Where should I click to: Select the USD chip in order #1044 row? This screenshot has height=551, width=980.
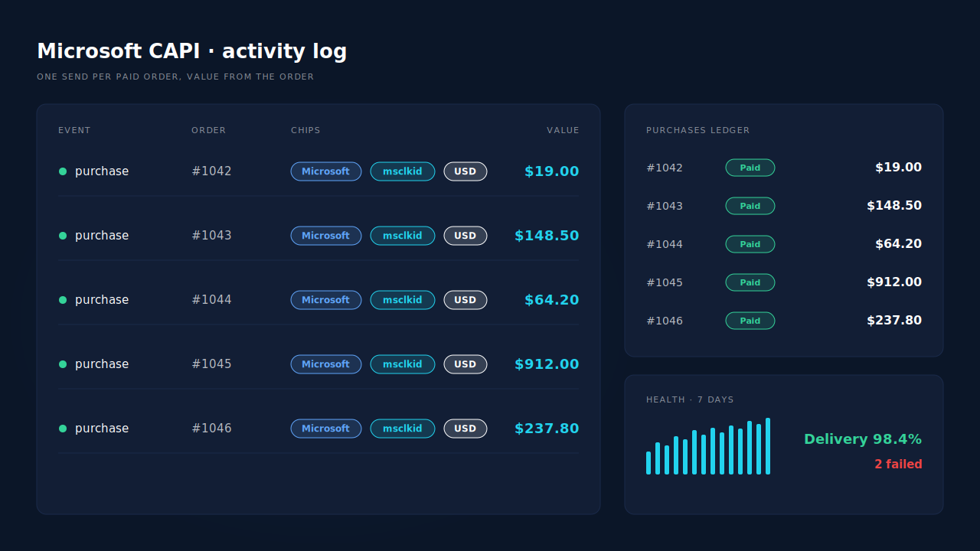click(x=465, y=300)
